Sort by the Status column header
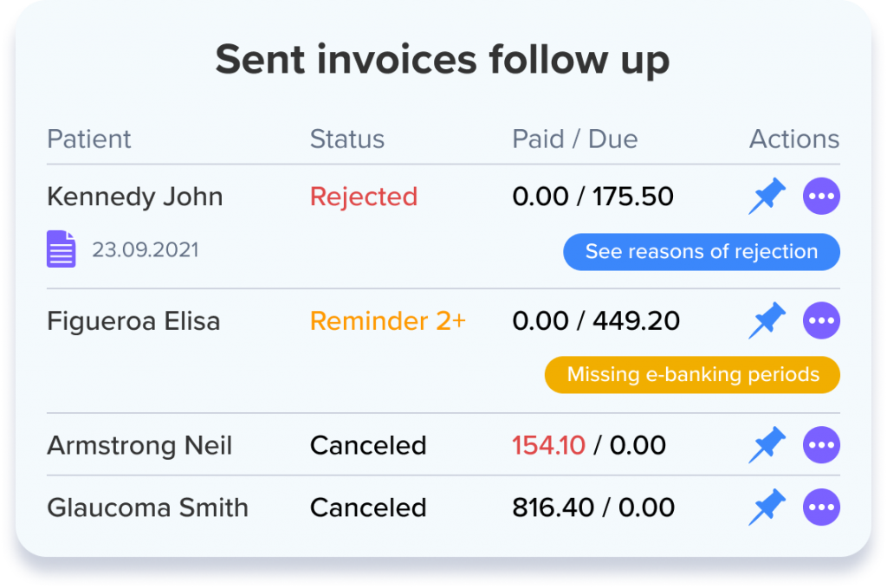This screenshot has width=887, height=588. [347, 139]
